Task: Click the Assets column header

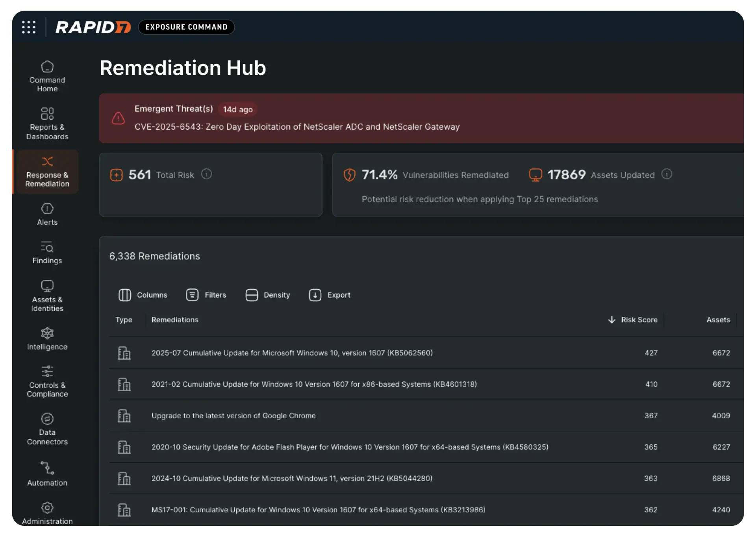Action: [718, 320]
